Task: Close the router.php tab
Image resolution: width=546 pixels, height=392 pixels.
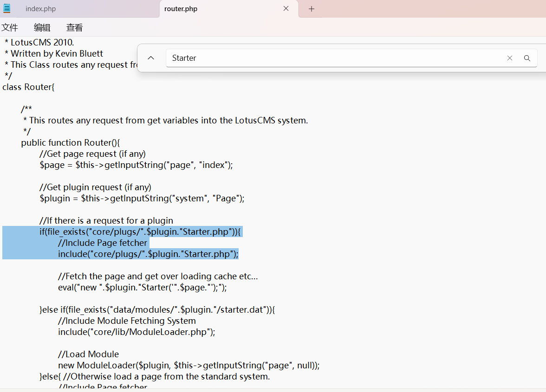Action: 286,8
